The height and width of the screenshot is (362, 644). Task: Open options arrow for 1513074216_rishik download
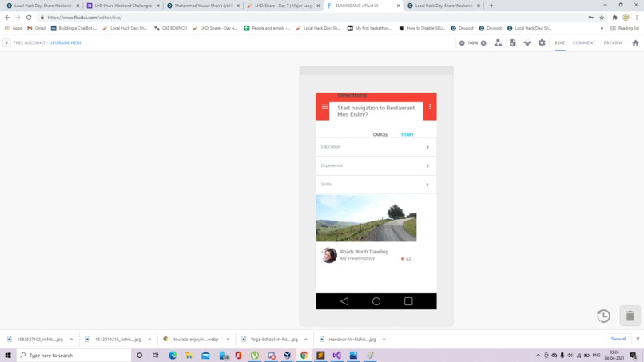[149, 340]
